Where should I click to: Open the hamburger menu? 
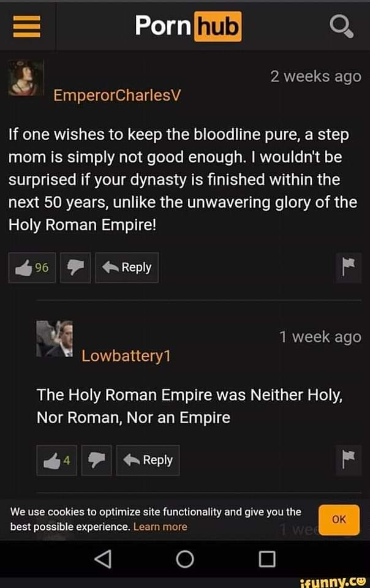click(x=26, y=26)
